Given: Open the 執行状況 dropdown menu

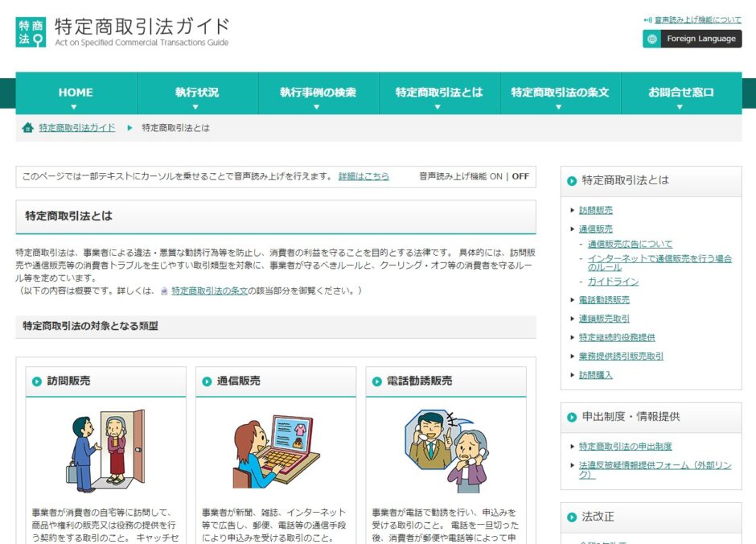Looking at the screenshot, I should pyautogui.click(x=195, y=93).
